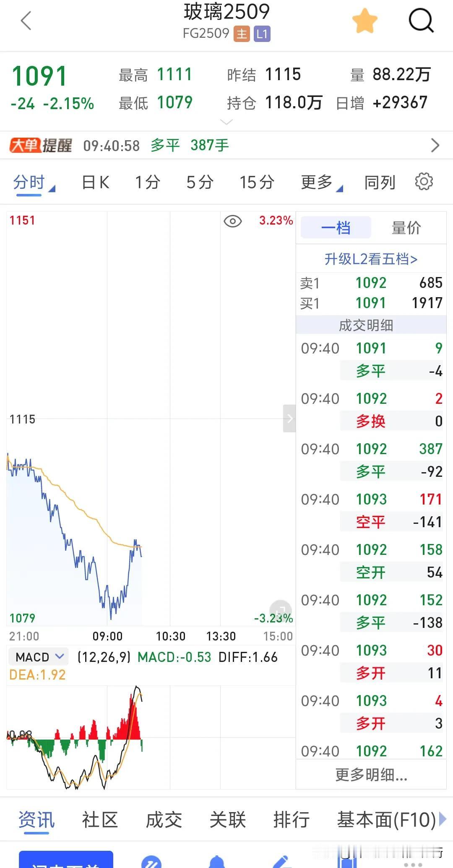Collapse side panel with chart-edge arrow
Screen dimensions: 453x868
289,418
